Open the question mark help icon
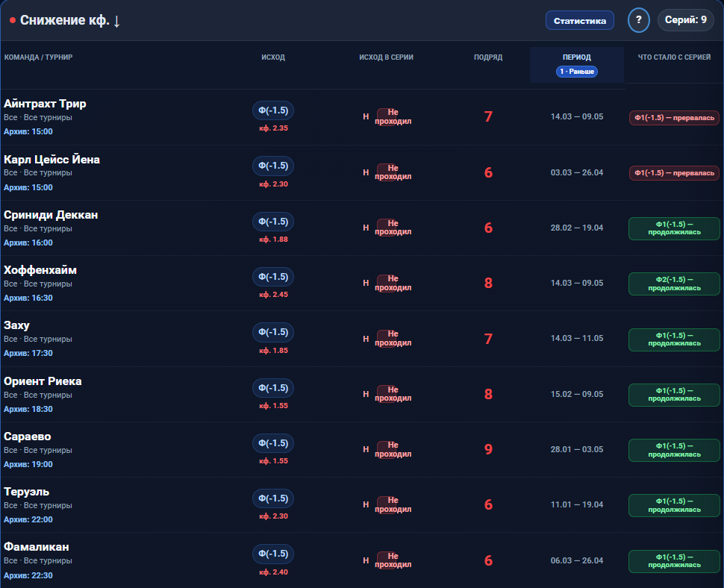Image resolution: width=724 pixels, height=588 pixels. coord(639,20)
